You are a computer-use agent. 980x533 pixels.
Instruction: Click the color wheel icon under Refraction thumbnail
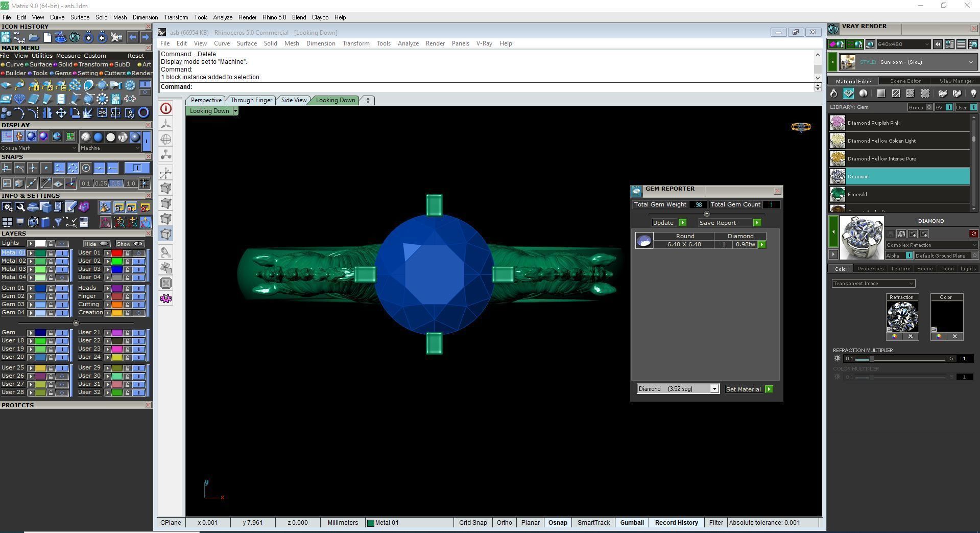tap(894, 336)
